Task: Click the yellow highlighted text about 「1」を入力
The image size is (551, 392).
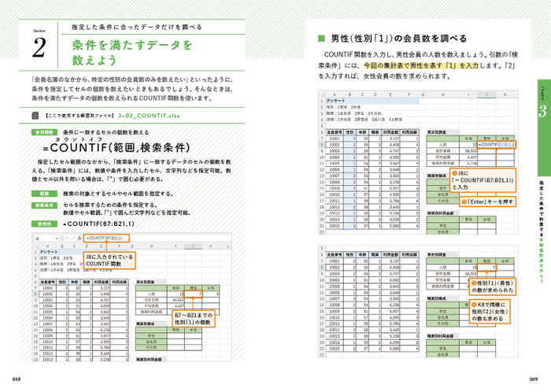Action: coord(420,65)
